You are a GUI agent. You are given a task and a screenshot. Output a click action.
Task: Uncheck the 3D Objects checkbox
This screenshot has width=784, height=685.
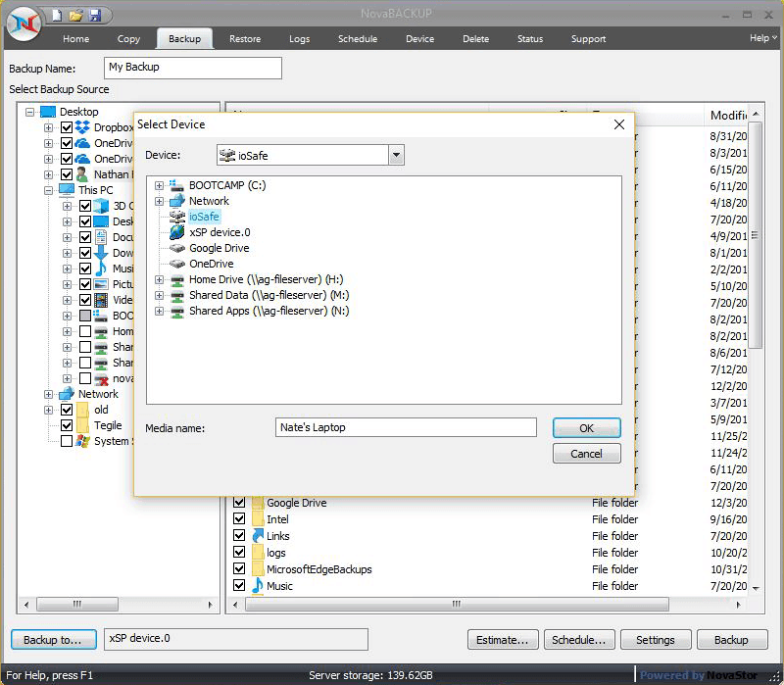(x=85, y=206)
